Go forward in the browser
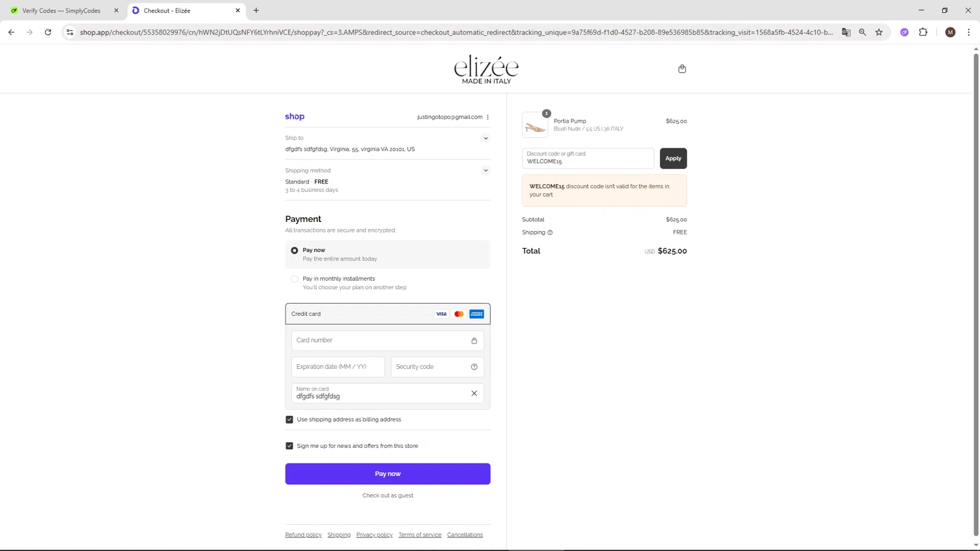980x551 pixels. click(29, 32)
